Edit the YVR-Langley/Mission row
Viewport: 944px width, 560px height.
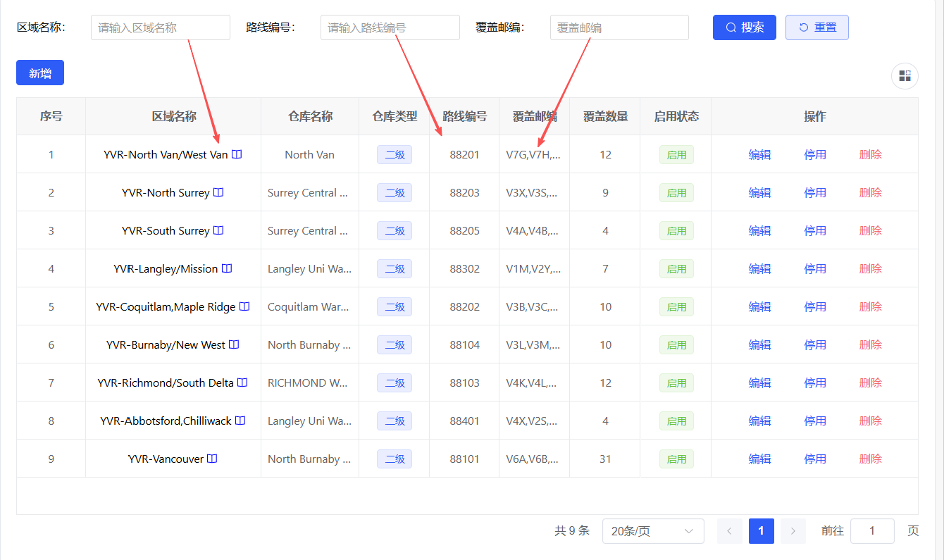(x=759, y=268)
